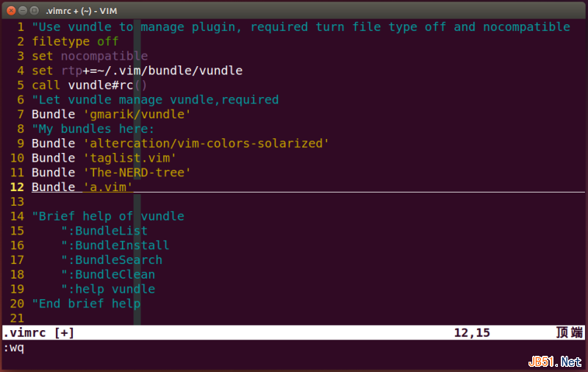588x372 pixels.
Task: Click the ':BundleInstall' comment line
Action: click(115, 246)
